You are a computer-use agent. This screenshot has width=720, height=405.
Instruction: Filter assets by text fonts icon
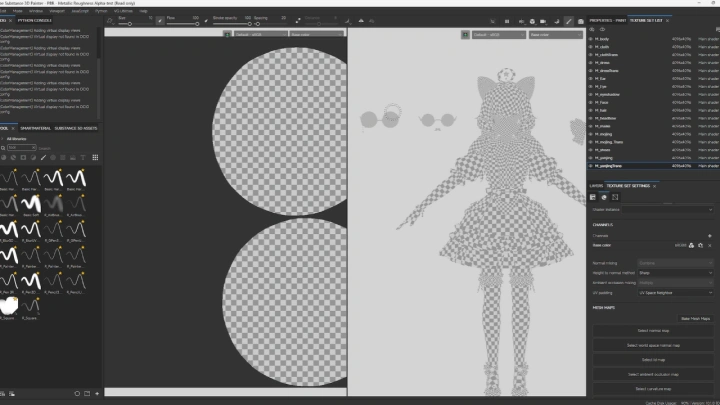tap(83, 158)
